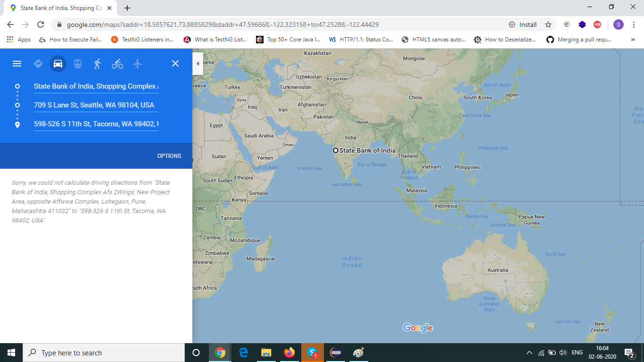644x362 pixels.
Task: Open the What is TestNG List bookmark
Action: [215, 40]
